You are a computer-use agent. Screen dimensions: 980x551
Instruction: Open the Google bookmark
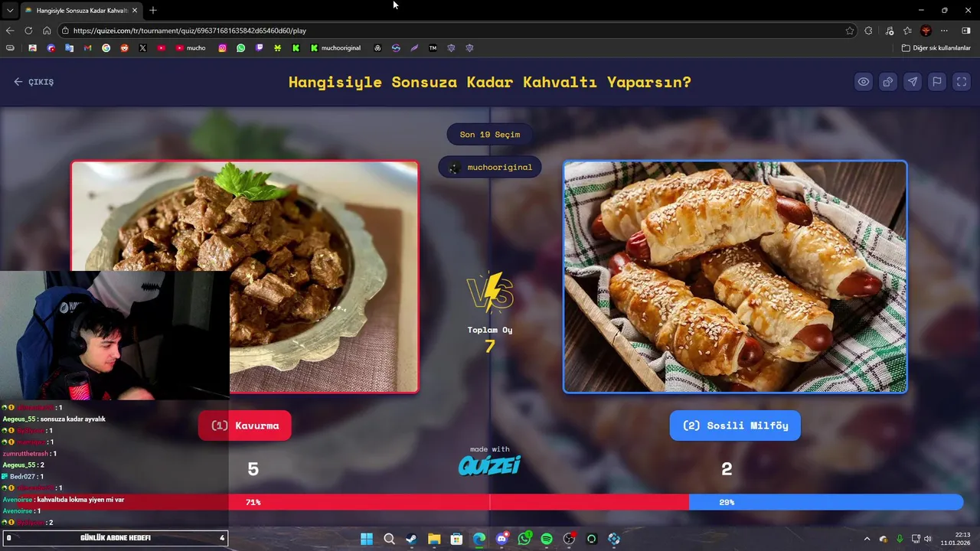click(x=106, y=47)
